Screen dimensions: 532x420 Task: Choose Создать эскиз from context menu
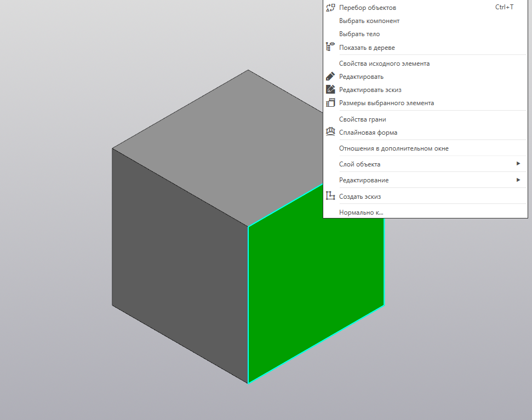click(x=425, y=196)
